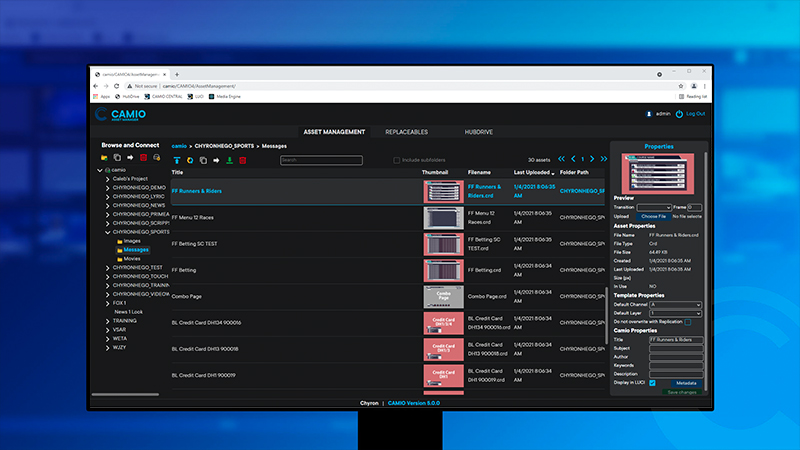This screenshot has width=800, height=450.
Task: Collapse the camio root node
Action: click(x=100, y=170)
